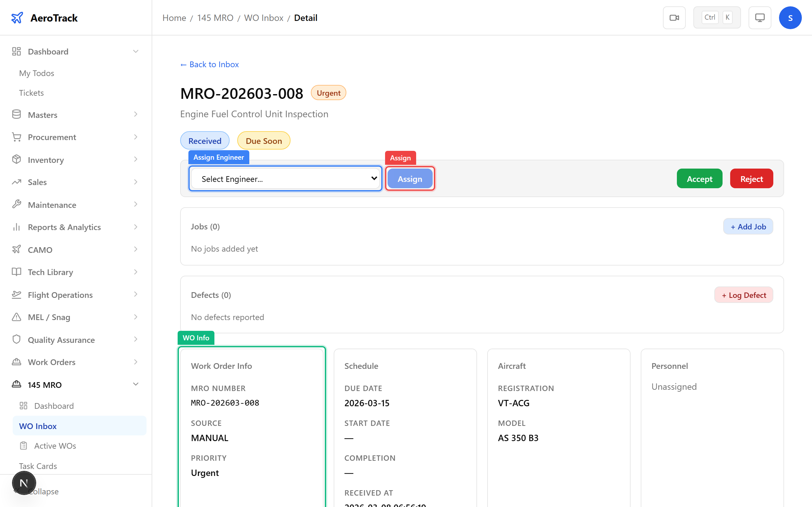Open Reports & Analytics chart icon
The width and height of the screenshot is (812, 507).
point(16,227)
